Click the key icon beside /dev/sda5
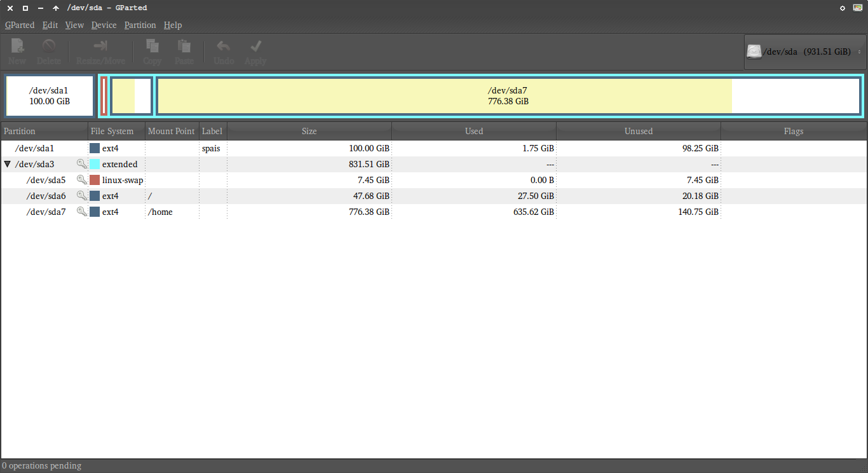Screen dimensions: 868x473 coord(82,180)
